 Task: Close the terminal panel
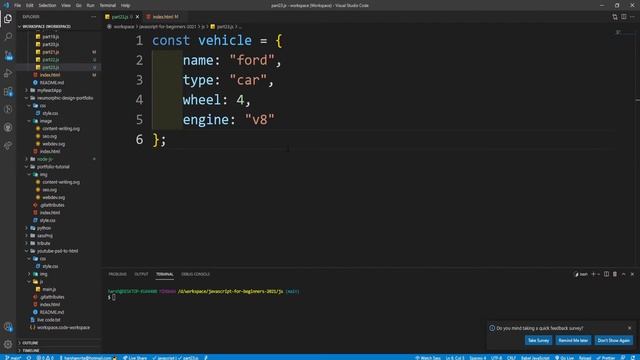tap(632, 274)
